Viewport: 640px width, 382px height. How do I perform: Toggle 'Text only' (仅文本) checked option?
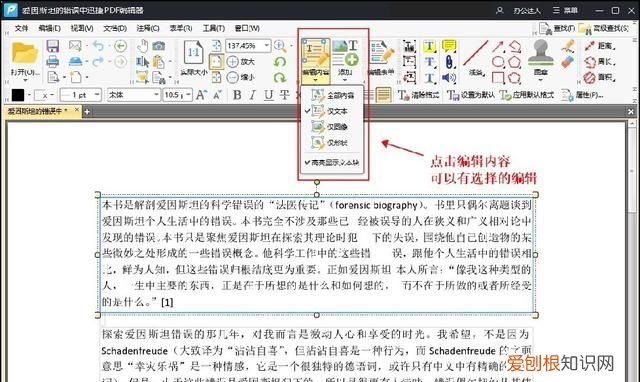pos(332,111)
